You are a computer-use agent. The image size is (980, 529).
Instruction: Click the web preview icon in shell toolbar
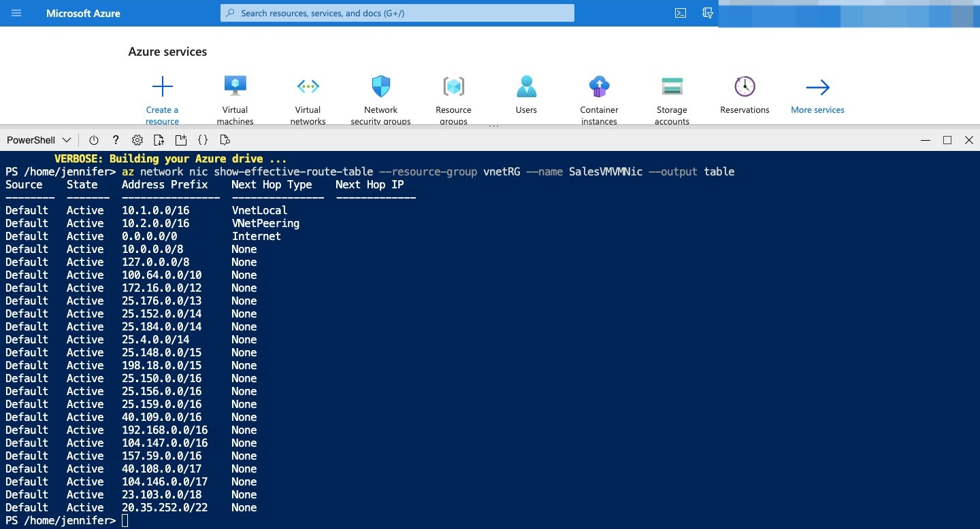point(225,140)
